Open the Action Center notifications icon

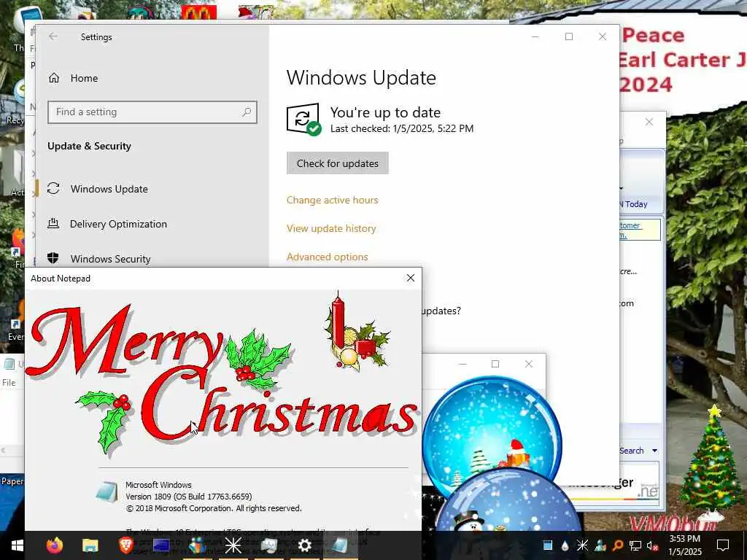pyautogui.click(x=723, y=545)
